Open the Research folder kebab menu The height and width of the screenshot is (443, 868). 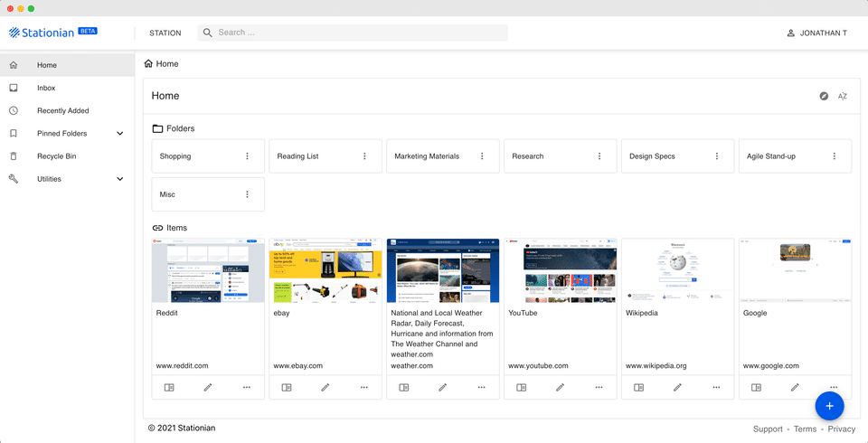599,156
